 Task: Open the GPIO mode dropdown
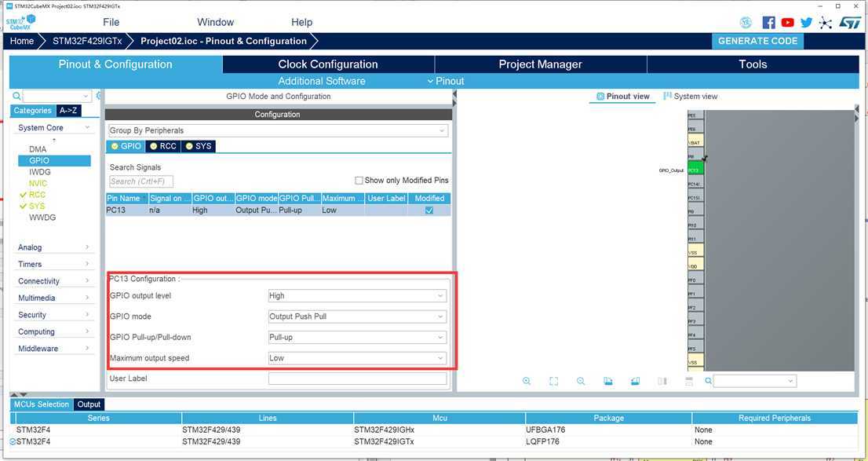[357, 317]
